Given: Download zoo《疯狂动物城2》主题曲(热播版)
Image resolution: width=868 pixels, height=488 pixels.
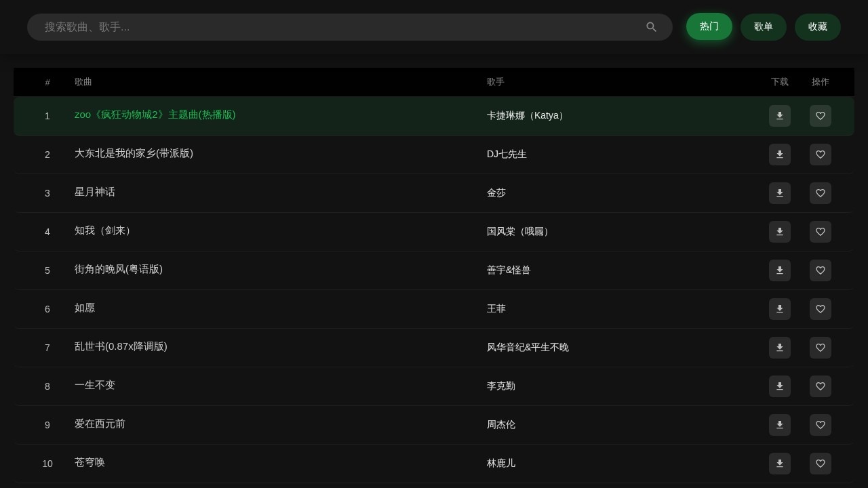Looking at the screenshot, I should pyautogui.click(x=780, y=116).
